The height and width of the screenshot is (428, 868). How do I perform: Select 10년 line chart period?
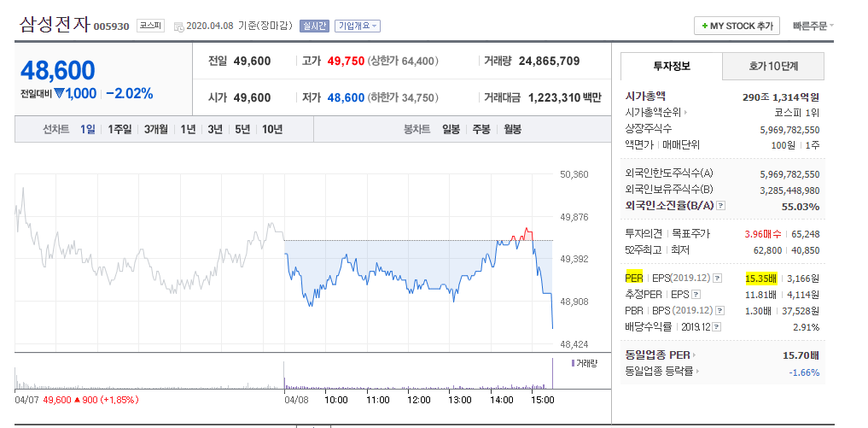point(272,129)
